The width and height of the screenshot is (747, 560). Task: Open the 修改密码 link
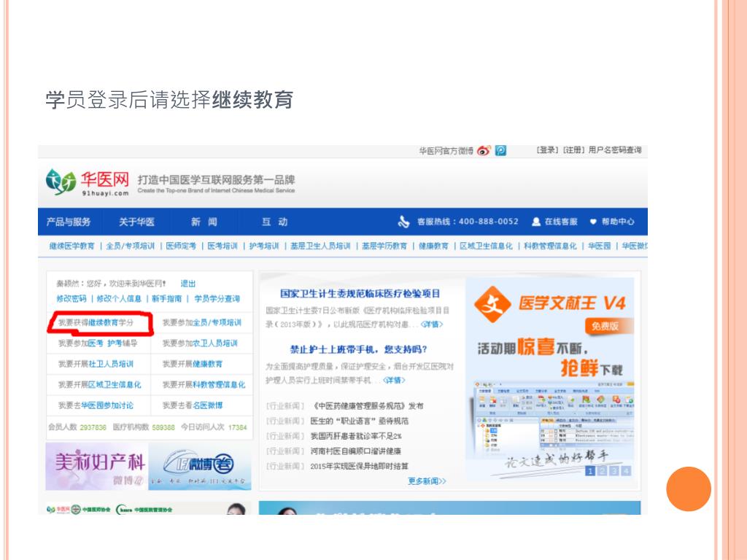tap(71, 298)
